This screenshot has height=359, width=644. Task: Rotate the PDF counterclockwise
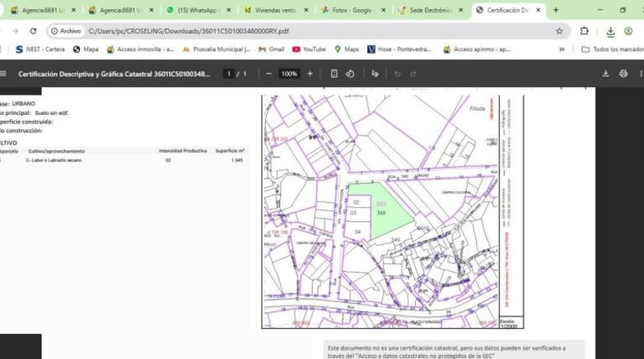350,73
